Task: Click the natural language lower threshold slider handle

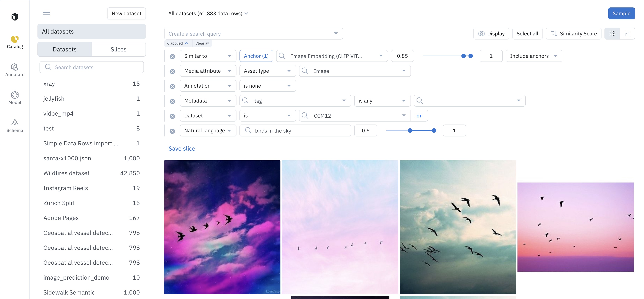Action: [x=410, y=130]
